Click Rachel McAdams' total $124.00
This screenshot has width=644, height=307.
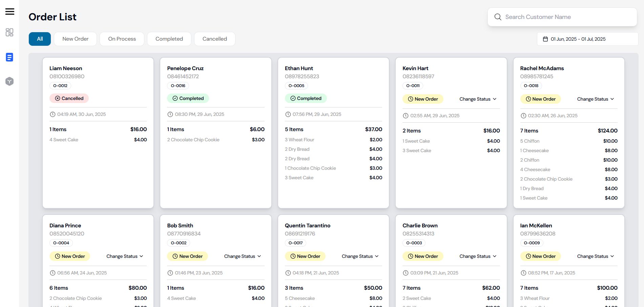coord(607,130)
